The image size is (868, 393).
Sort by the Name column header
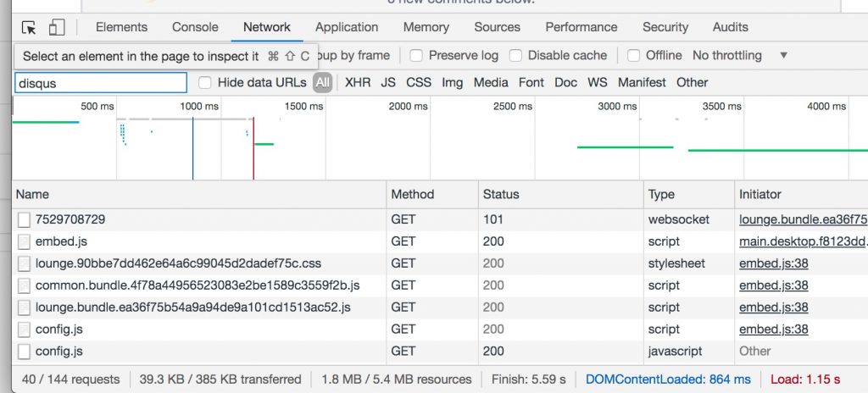(x=198, y=194)
